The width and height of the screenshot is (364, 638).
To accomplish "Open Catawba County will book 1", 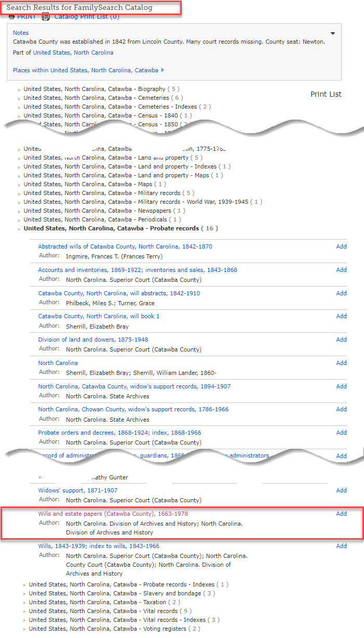I will [99, 316].
